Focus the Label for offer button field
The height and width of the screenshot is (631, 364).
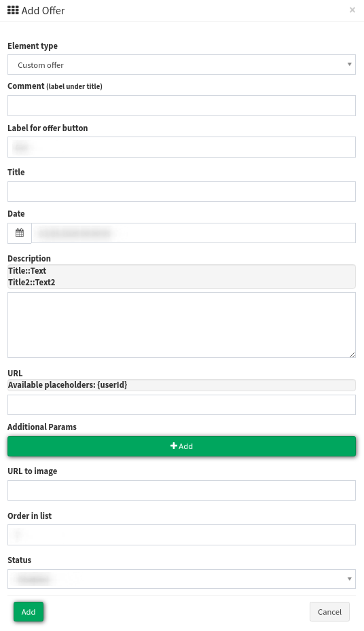coord(181,147)
